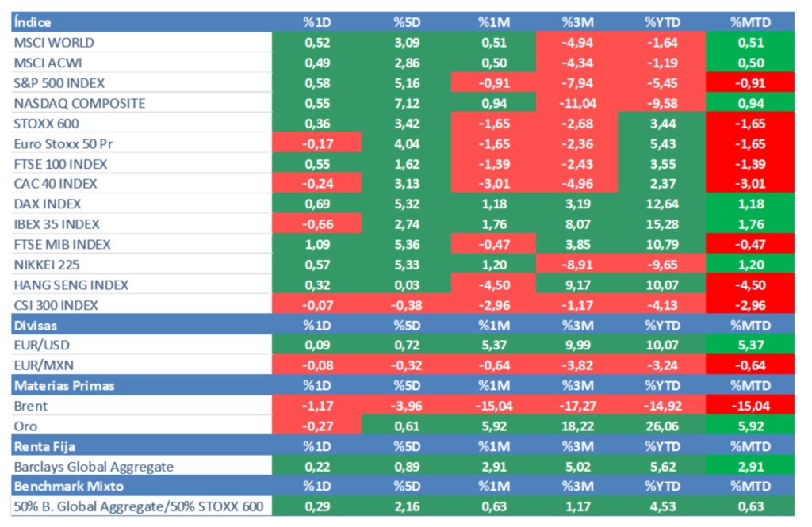Select NASDAQ COMPOSITE %5D value 7,12
Viewport: 812px width, 527px height.
405,103
